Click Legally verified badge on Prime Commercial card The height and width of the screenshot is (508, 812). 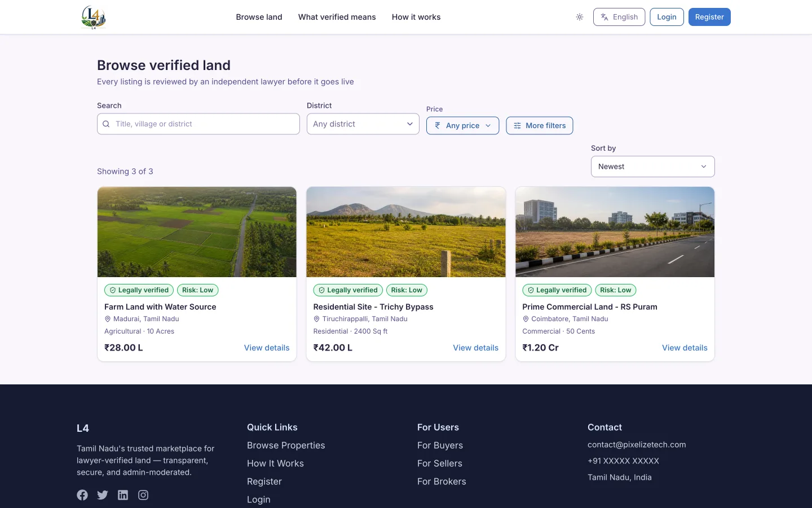coord(557,290)
